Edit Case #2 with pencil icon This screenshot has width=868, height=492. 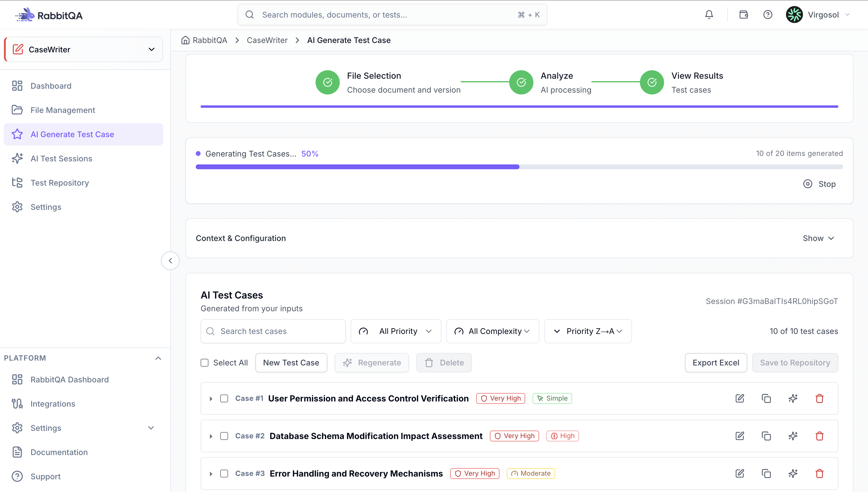click(740, 436)
